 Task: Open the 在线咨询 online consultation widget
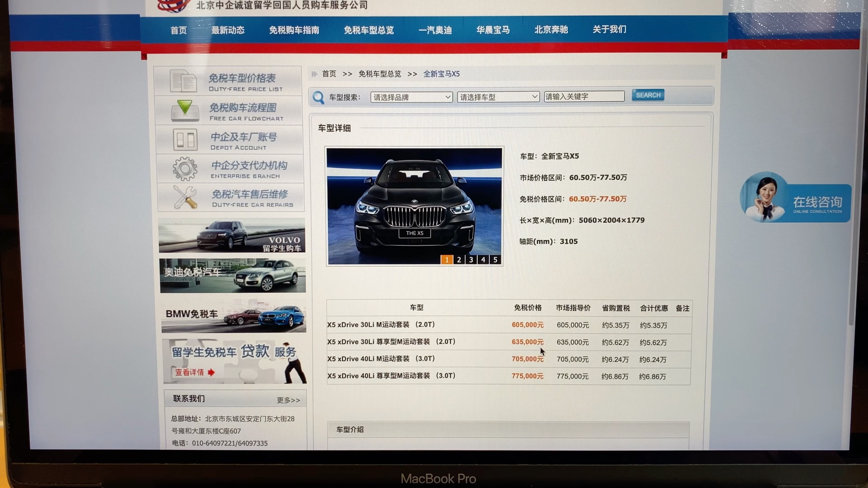(x=796, y=198)
